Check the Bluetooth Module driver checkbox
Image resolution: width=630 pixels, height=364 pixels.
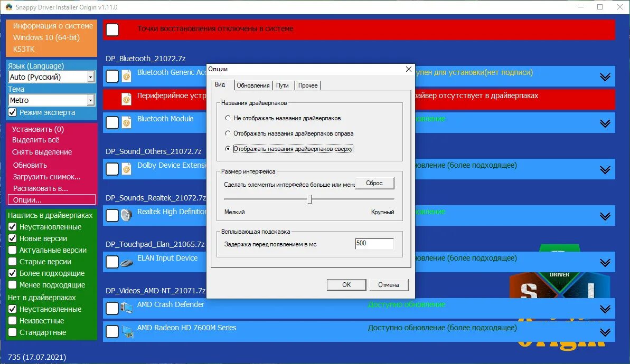click(112, 122)
